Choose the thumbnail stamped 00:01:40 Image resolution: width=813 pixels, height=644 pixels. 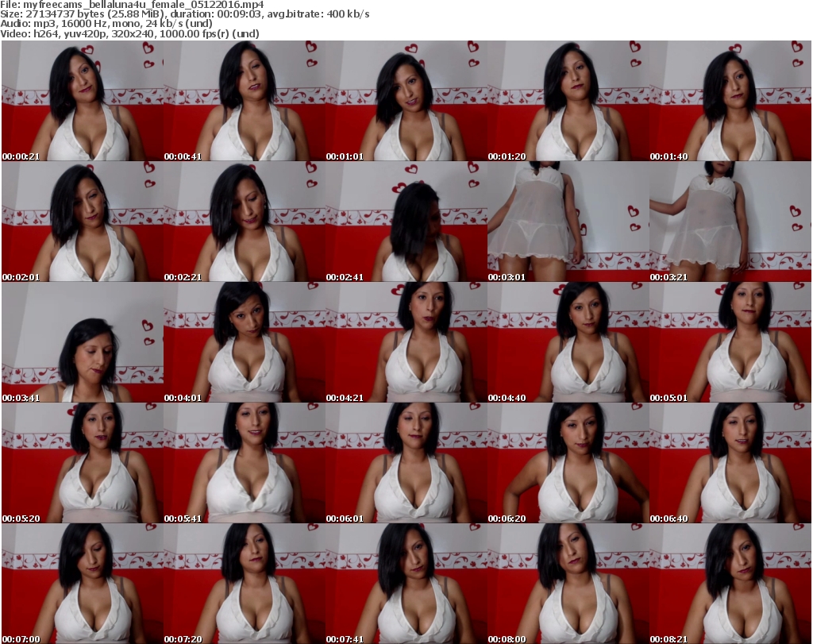(730, 101)
